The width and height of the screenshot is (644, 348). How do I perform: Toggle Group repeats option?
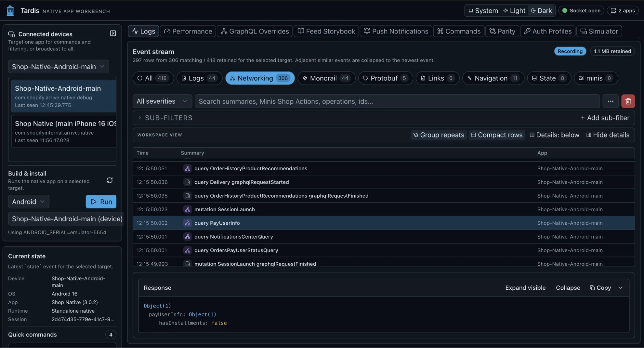[x=439, y=135]
